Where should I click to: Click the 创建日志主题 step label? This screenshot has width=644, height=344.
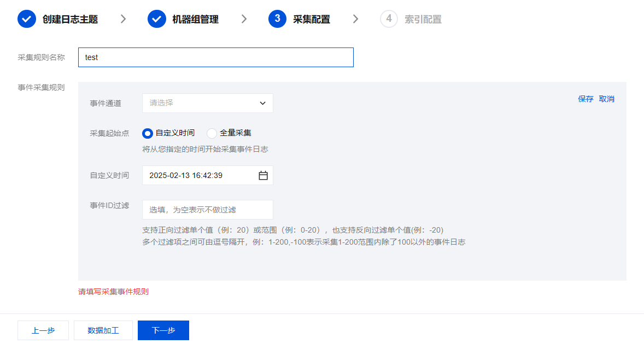70,19
